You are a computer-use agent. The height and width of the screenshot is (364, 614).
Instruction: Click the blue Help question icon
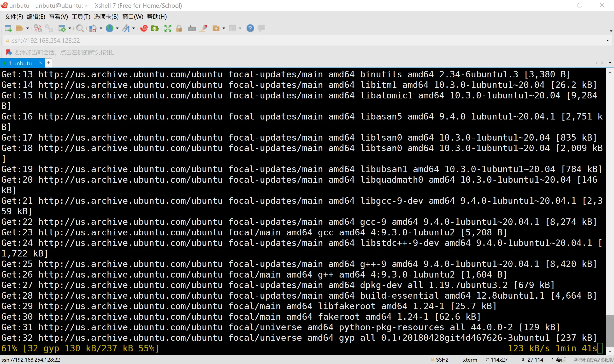point(250,28)
